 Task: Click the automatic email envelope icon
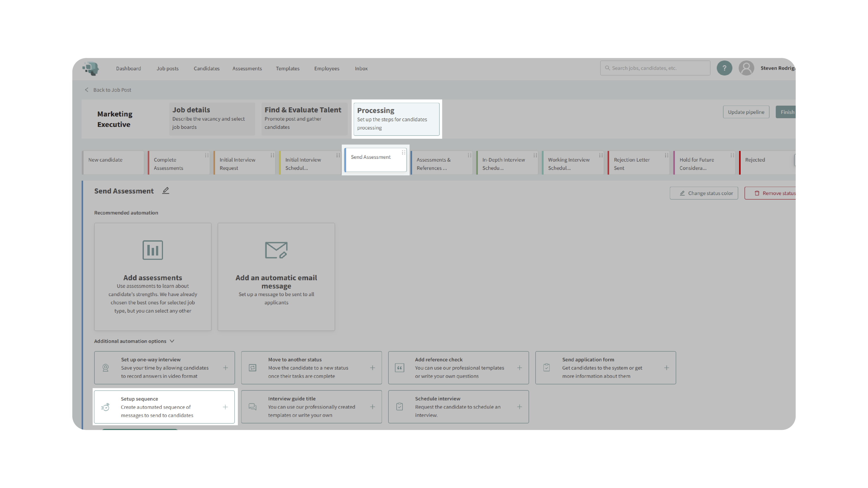pos(276,250)
